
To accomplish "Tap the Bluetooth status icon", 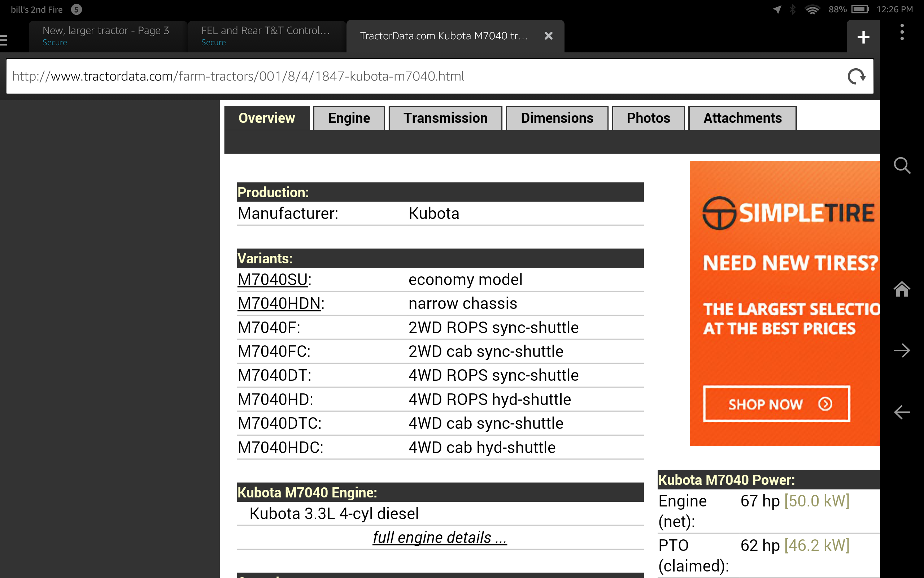I will tap(793, 9).
